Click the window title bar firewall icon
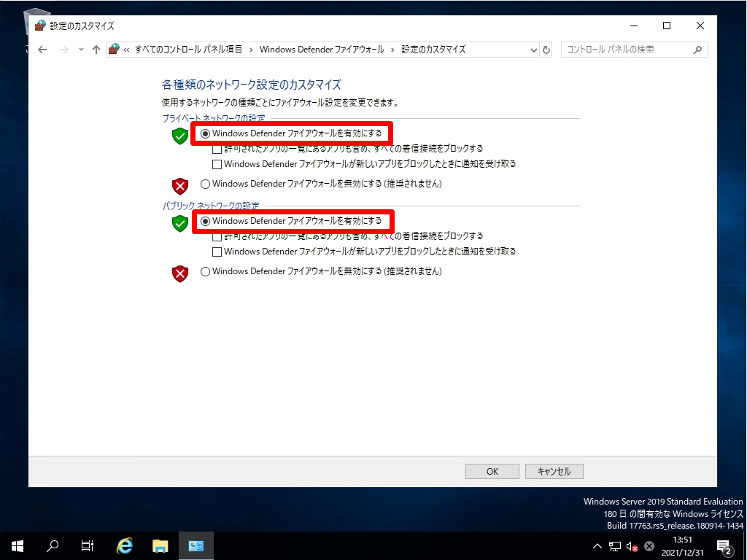The height and width of the screenshot is (560, 747). (x=41, y=26)
